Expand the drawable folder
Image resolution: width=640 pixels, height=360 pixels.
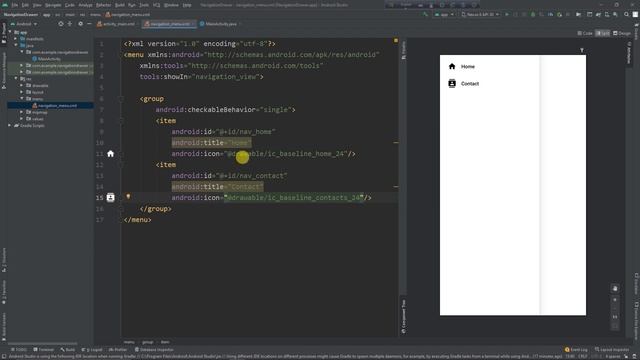[x=22, y=85]
